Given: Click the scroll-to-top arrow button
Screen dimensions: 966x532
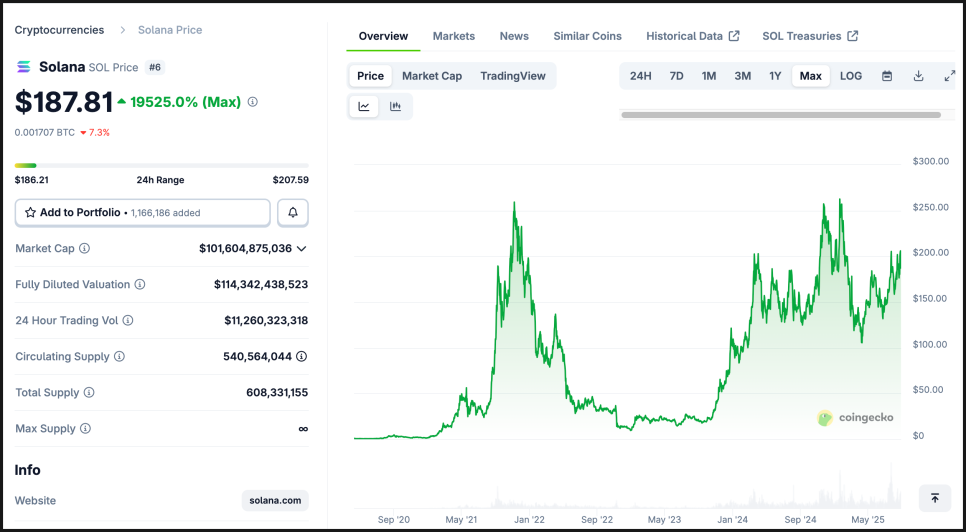Looking at the screenshot, I should coord(935,498).
